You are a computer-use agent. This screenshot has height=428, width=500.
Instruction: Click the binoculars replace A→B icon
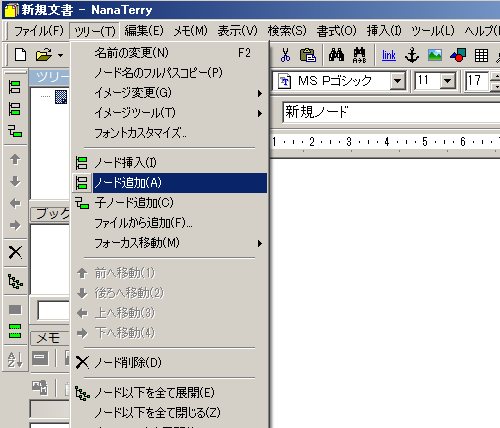[x=360, y=55]
